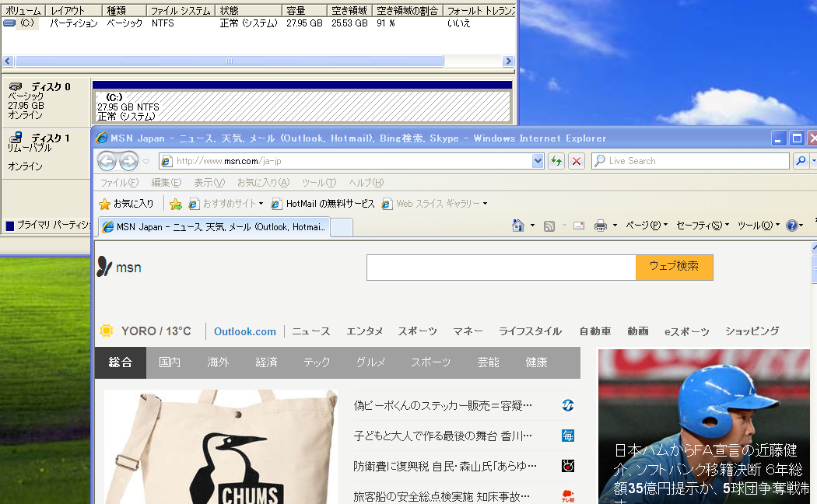Open マネー in MSN navigation
The image size is (817, 504).
(468, 331)
